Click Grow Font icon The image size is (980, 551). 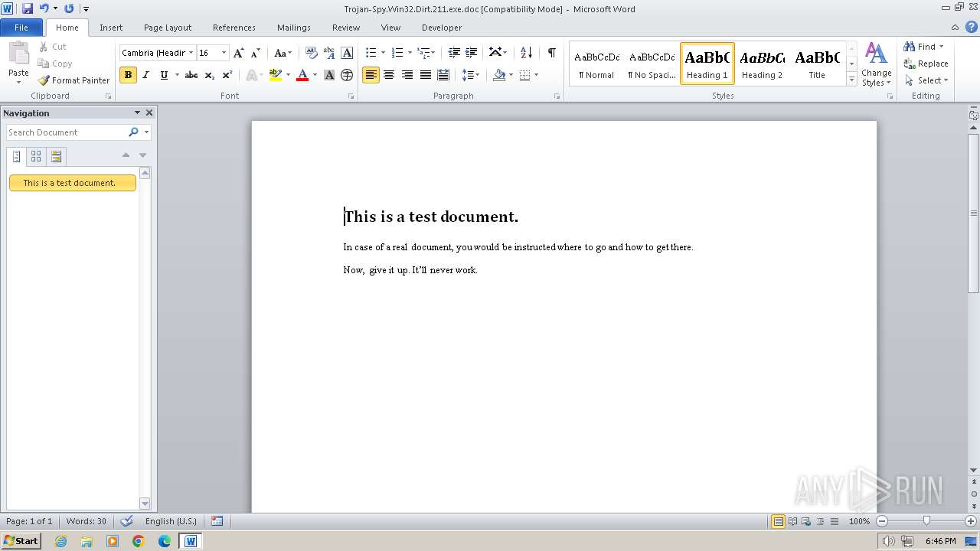239,53
